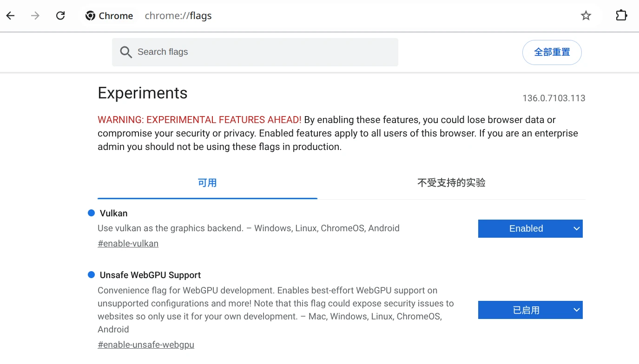Open site info via Chrome logo chip
This screenshot has height=364, width=639.
point(110,16)
